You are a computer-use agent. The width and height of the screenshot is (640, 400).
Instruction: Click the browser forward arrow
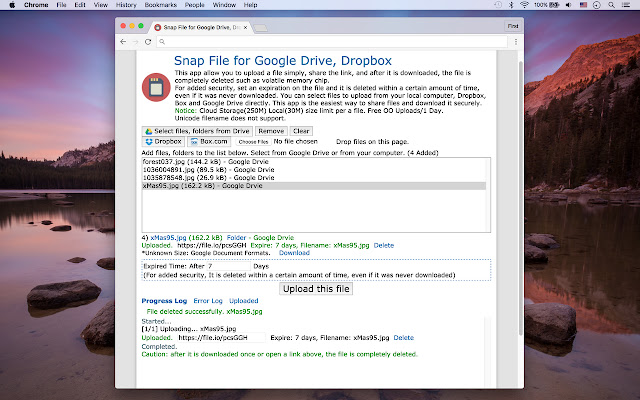click(136, 42)
